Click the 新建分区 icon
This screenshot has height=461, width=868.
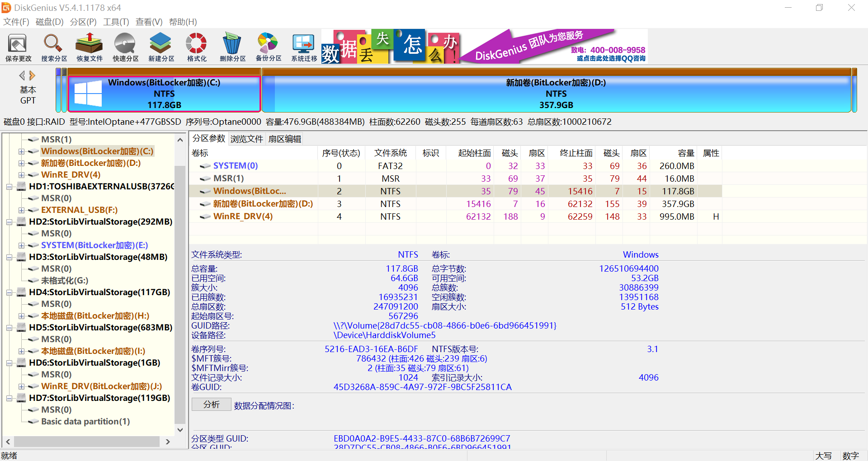160,47
